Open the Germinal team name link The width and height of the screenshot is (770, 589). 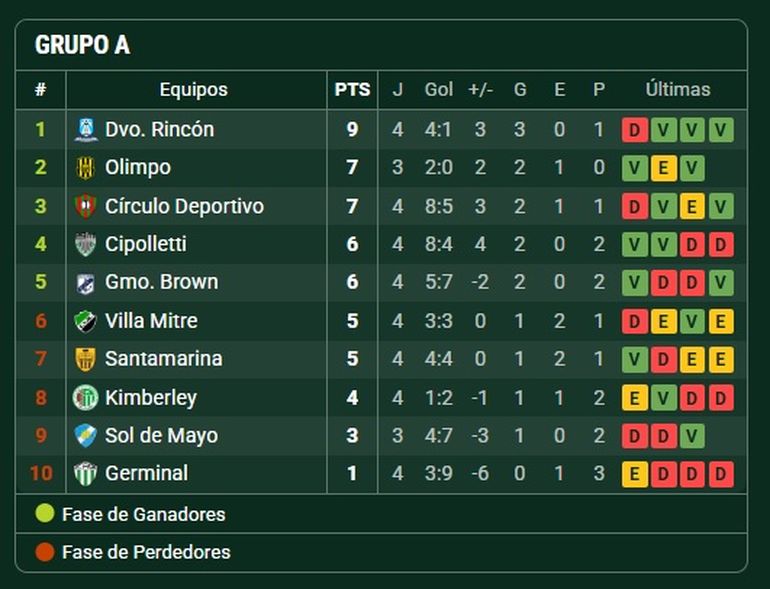pos(146,474)
